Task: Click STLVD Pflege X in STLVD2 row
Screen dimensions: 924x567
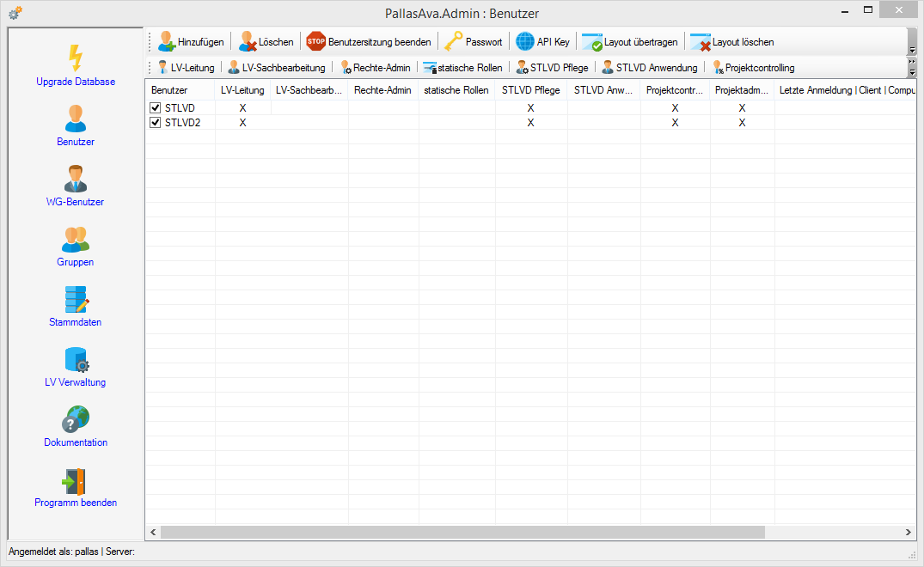Action: 531,123
